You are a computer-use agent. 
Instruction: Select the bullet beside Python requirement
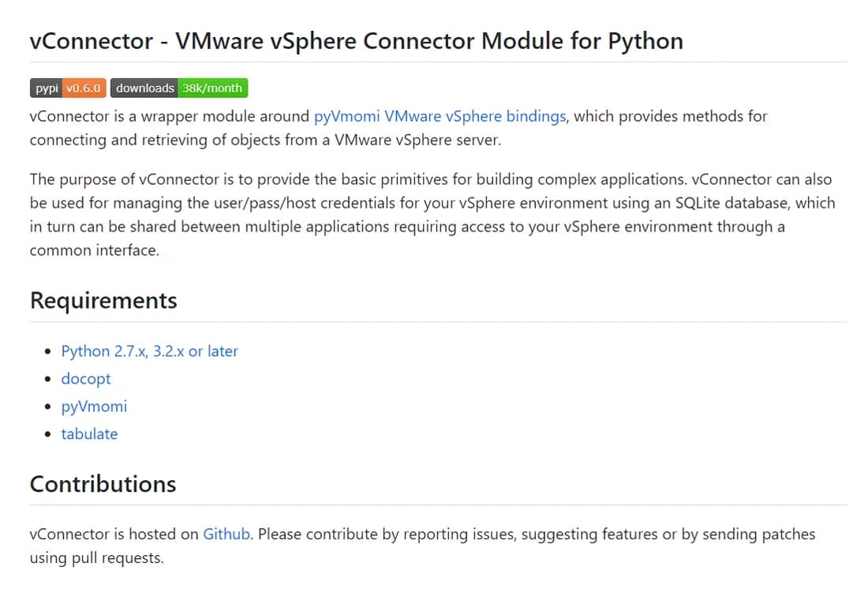49,351
